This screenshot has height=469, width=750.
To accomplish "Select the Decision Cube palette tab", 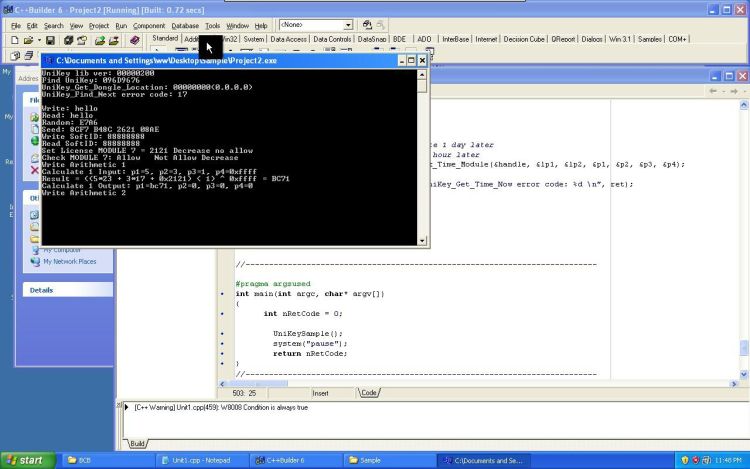I will (524, 39).
